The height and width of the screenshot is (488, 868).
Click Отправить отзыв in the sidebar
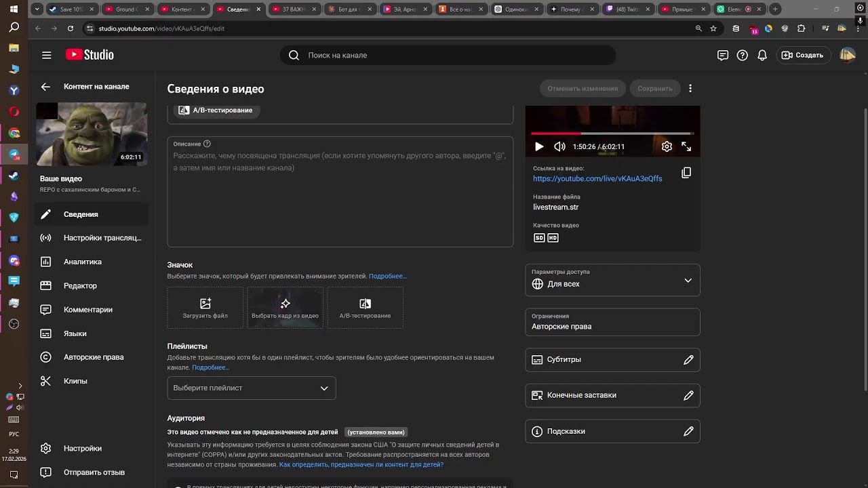coord(91,472)
